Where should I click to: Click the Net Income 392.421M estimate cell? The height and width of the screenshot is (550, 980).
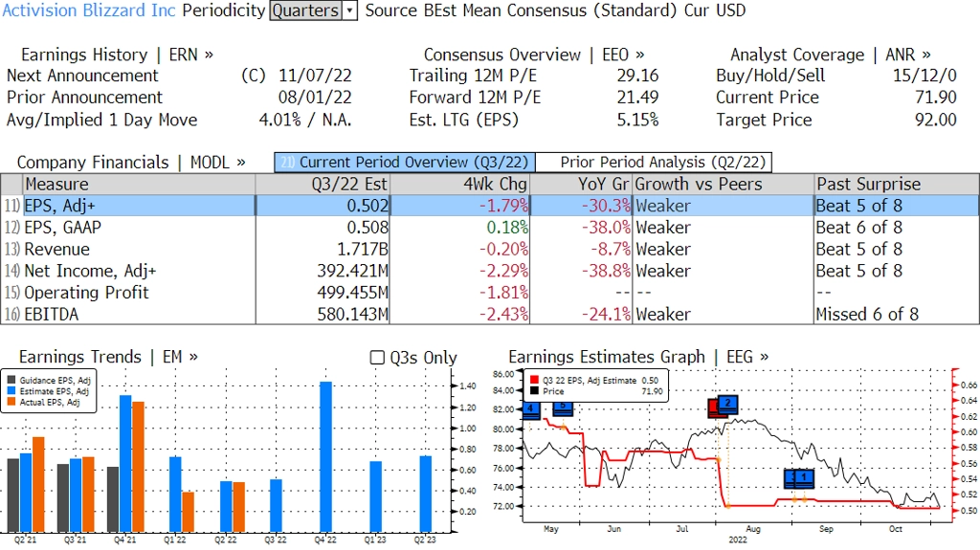click(323, 272)
